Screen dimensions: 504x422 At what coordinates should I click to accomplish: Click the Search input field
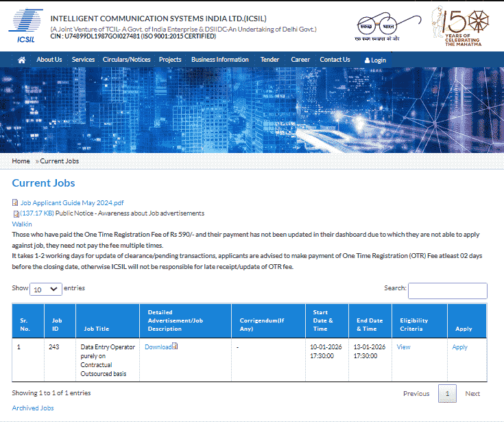(x=447, y=291)
